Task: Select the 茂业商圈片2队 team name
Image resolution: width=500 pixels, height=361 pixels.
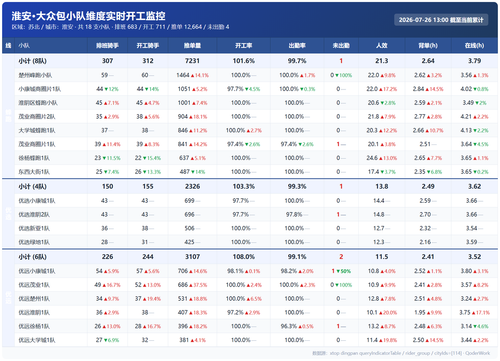Action: (37, 117)
